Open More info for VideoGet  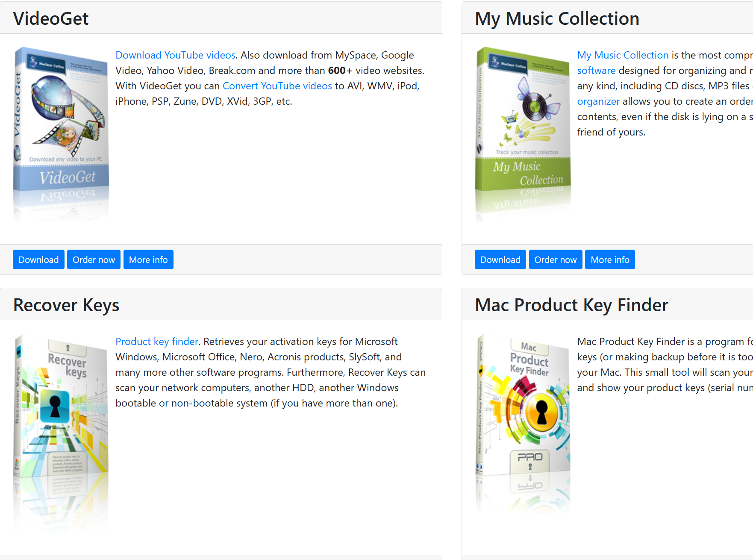coord(148,259)
